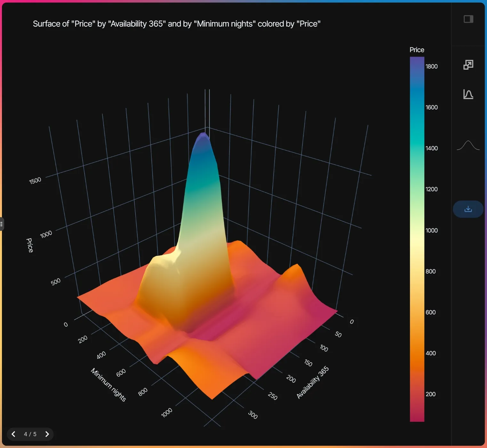Click the chart title text
Screen dimensions: 487x448
177,24
